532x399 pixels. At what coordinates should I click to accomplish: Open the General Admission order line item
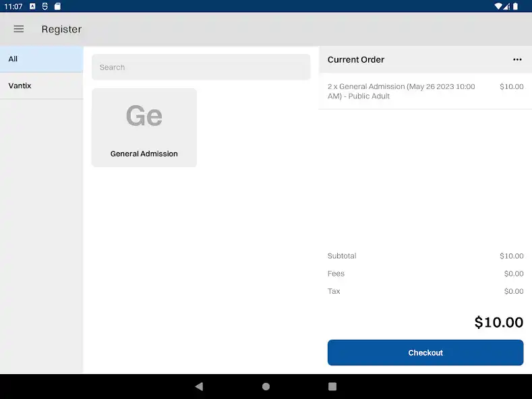coord(425,91)
